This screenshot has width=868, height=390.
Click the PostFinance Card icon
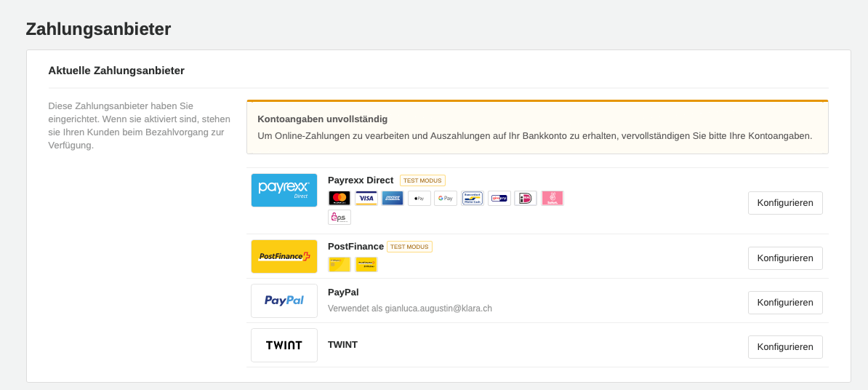tap(339, 264)
